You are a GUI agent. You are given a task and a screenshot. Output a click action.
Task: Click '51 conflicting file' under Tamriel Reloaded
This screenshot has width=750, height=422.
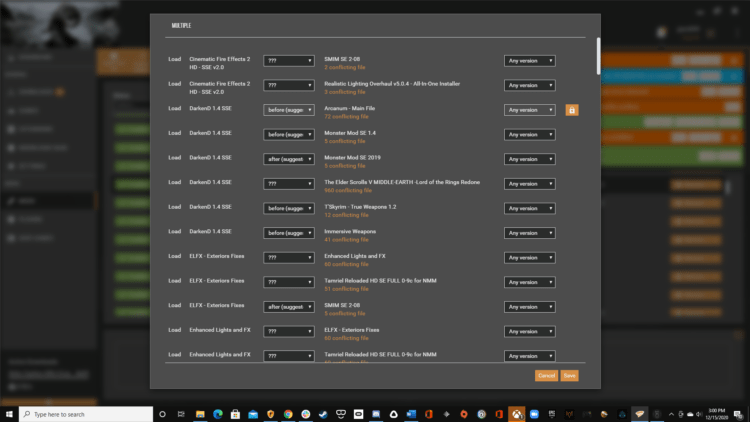click(x=346, y=289)
